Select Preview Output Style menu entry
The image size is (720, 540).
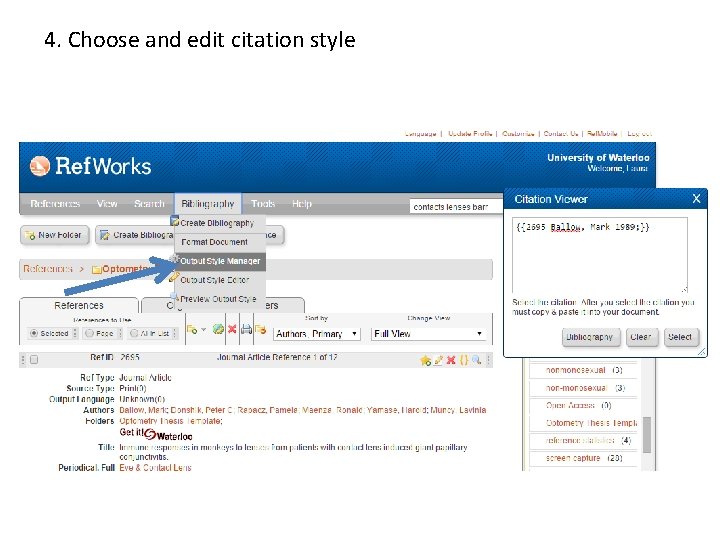point(218,299)
